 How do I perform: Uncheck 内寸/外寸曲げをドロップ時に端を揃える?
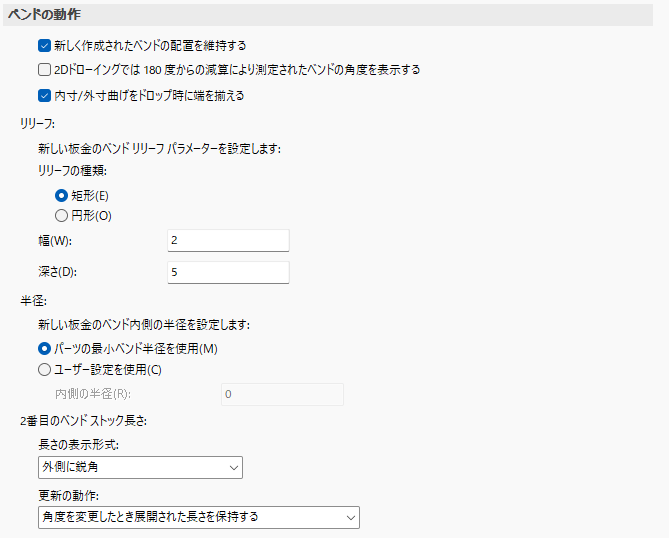click(x=44, y=96)
